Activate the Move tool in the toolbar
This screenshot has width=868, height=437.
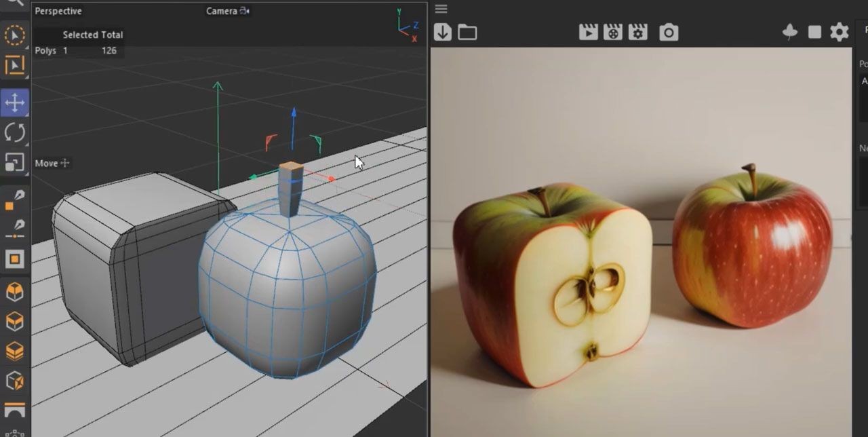(x=14, y=103)
